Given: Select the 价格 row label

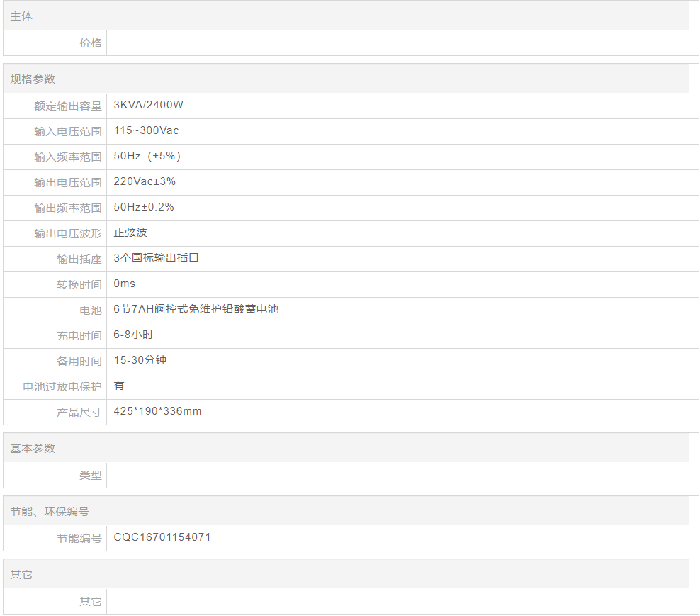Looking at the screenshot, I should [90, 43].
